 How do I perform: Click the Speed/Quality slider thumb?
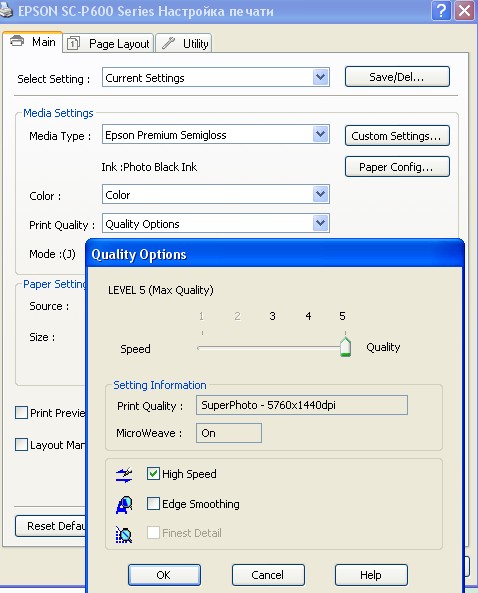click(x=345, y=346)
